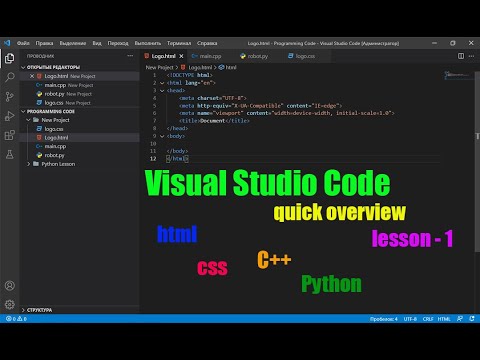Open the Выделение menu

[73, 43]
